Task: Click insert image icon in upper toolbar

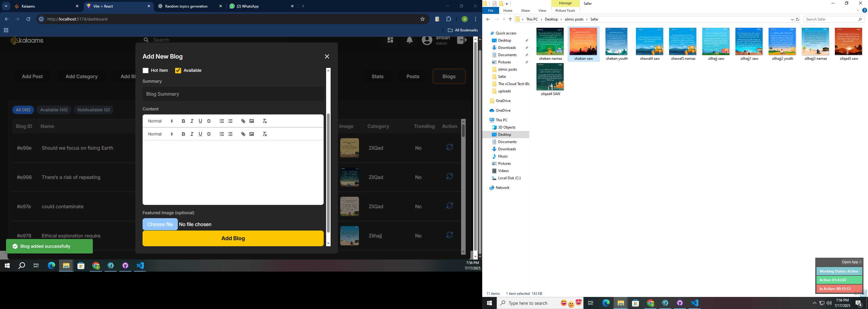Action: pos(252,121)
